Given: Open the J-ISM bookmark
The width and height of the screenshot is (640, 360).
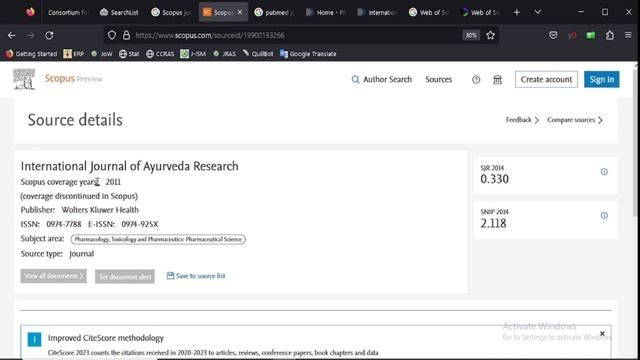Looking at the screenshot, I should pyautogui.click(x=193, y=54).
